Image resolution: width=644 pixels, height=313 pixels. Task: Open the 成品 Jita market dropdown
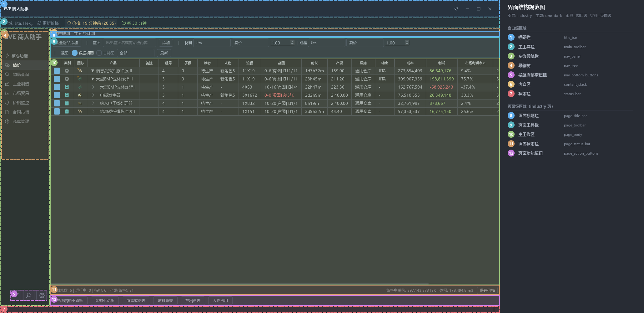point(327,43)
